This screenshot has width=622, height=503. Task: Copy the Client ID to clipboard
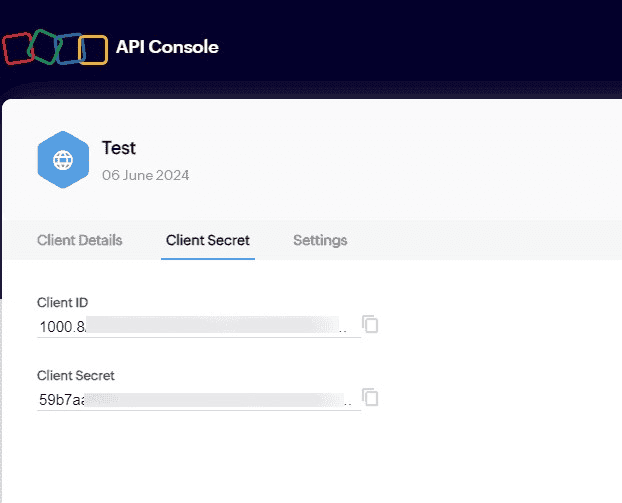click(370, 324)
